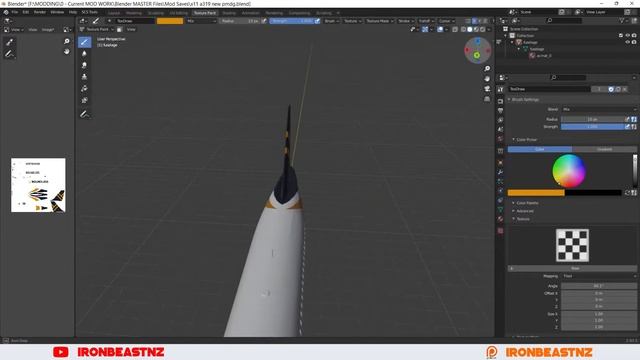Image resolution: width=640 pixels, height=360 pixels.
Task: Switch to the Texture Paint workspace tab
Action: coord(205,13)
